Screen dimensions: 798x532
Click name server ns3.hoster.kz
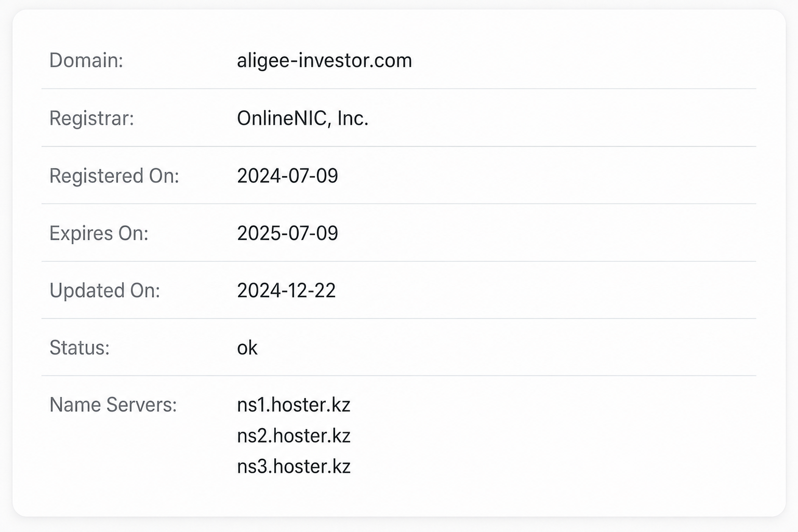point(294,466)
